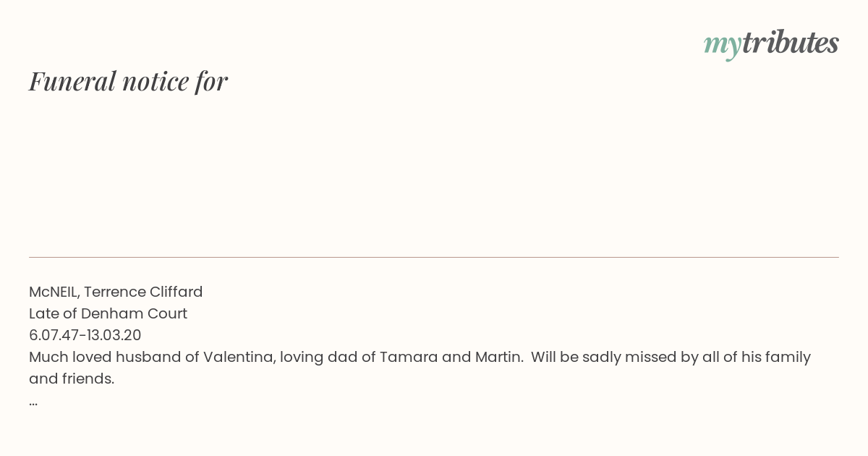Click the horizontal divider line
The height and width of the screenshot is (456, 868).
(434, 257)
